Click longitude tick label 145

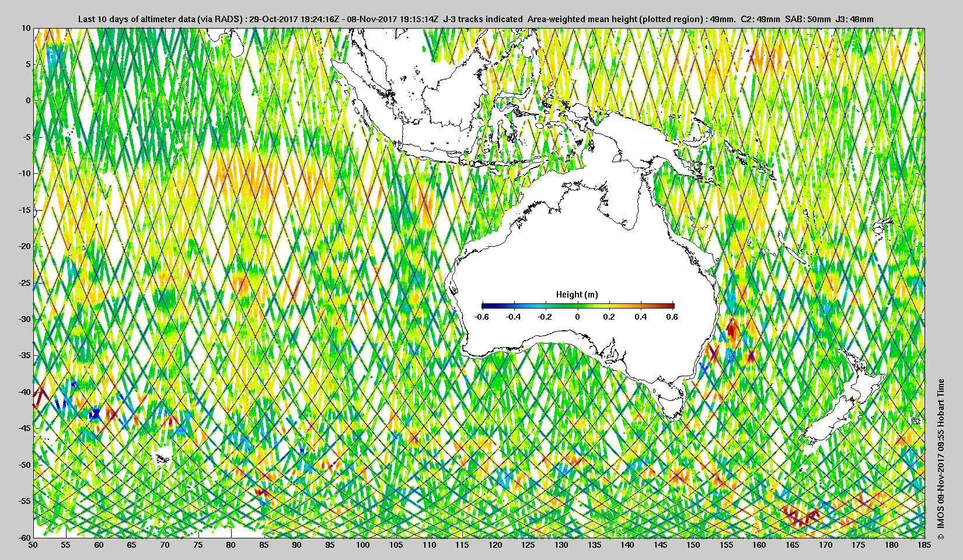(660, 545)
